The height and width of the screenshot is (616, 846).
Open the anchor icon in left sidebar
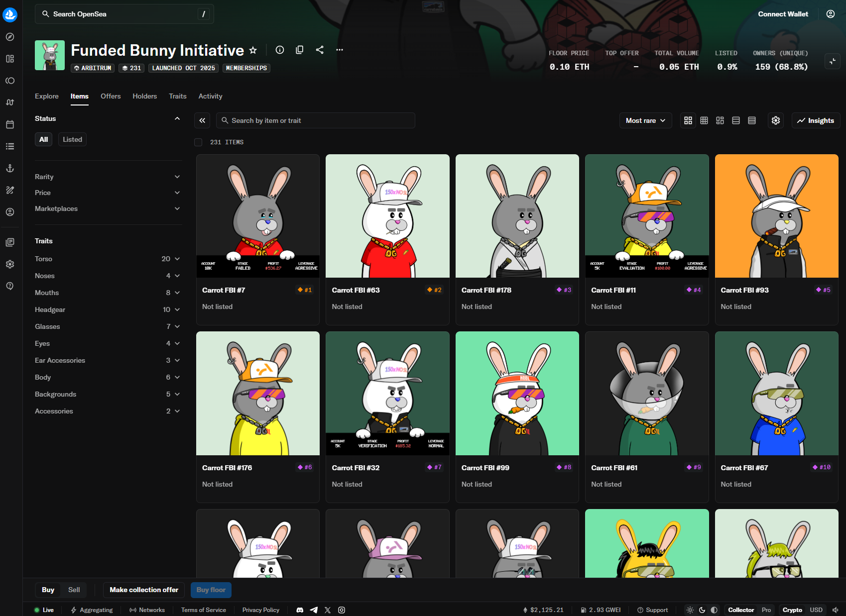click(x=10, y=168)
